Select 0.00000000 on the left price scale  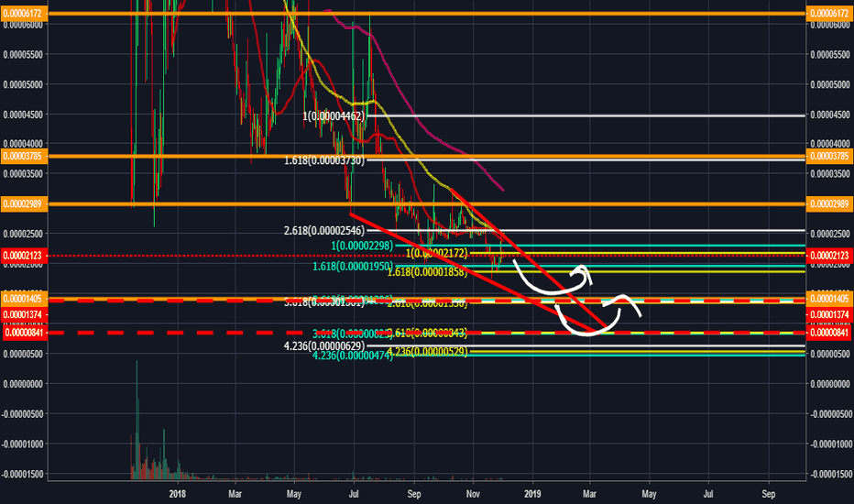coord(23,384)
